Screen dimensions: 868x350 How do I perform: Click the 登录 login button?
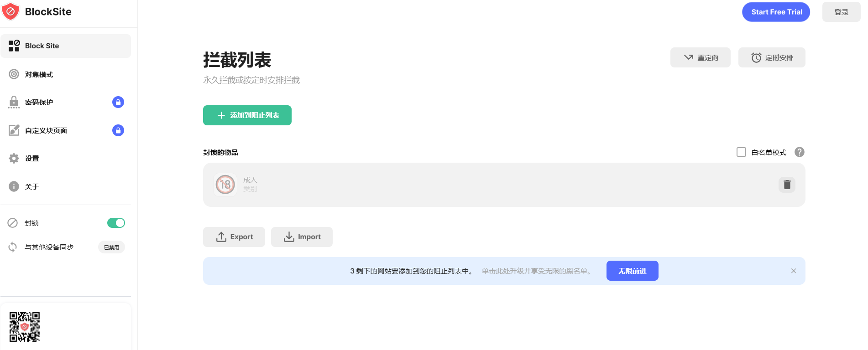[842, 12]
